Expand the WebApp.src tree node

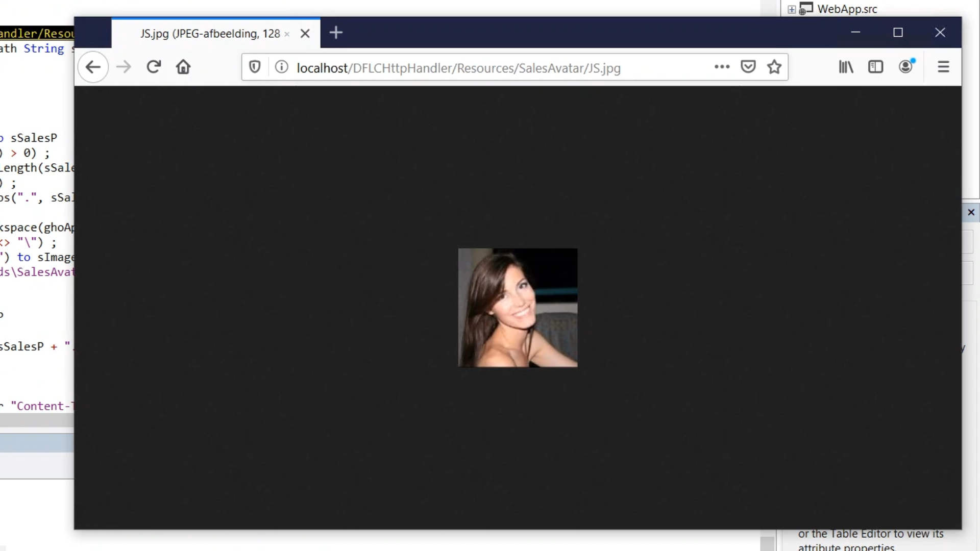(792, 9)
